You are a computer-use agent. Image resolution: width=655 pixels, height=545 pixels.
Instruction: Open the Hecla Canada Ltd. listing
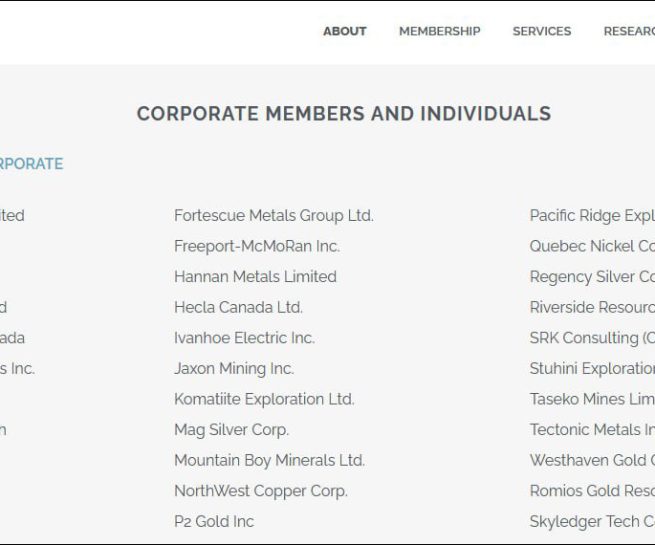(238, 307)
